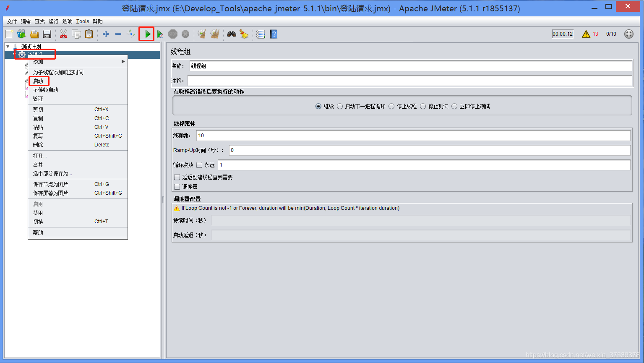
Task: Open the 查找 menu
Action: [x=39, y=21]
